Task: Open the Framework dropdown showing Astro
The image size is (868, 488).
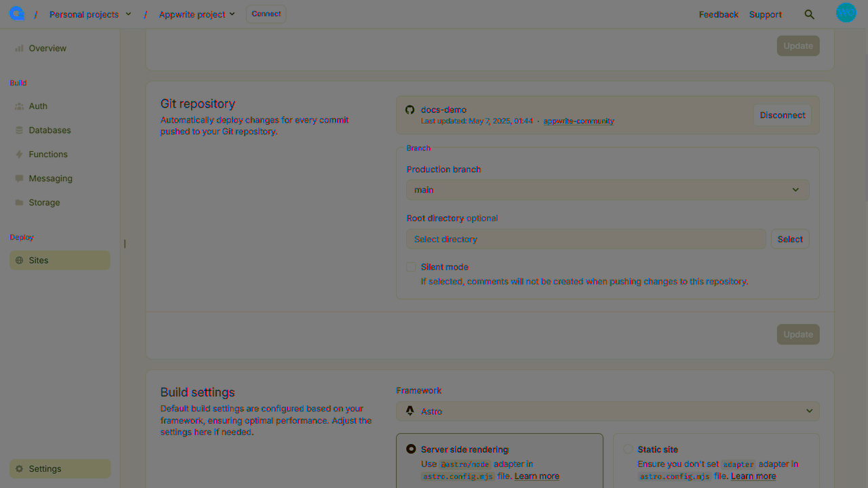Action: tap(607, 411)
